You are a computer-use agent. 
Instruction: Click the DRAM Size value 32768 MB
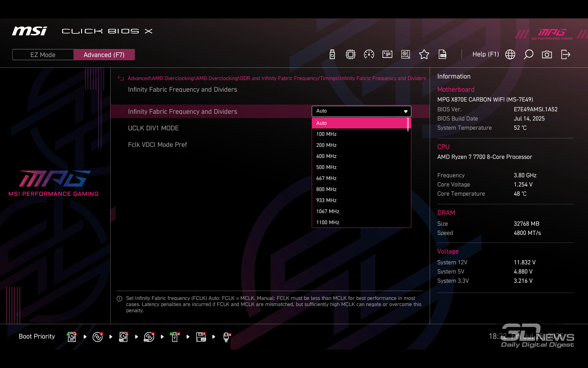pos(526,224)
